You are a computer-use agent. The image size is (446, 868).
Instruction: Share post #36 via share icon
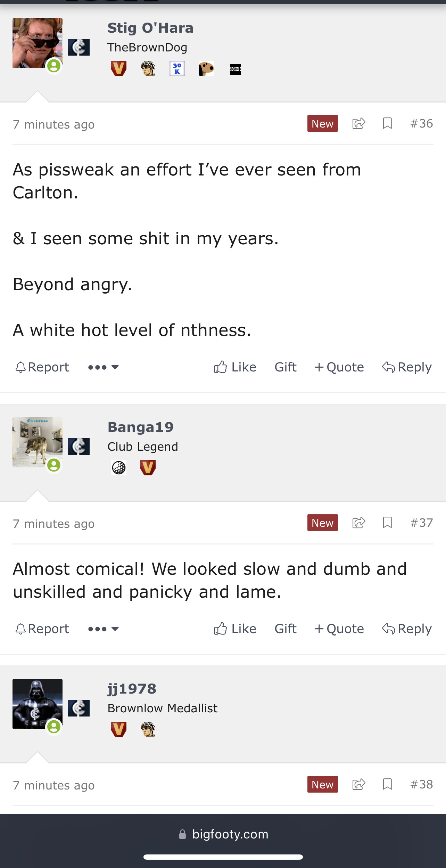pyautogui.click(x=359, y=124)
